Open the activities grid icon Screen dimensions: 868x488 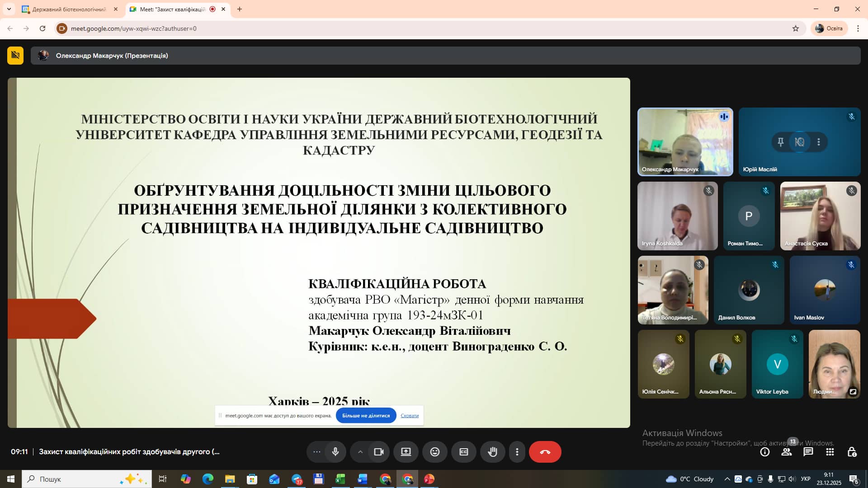point(830,452)
